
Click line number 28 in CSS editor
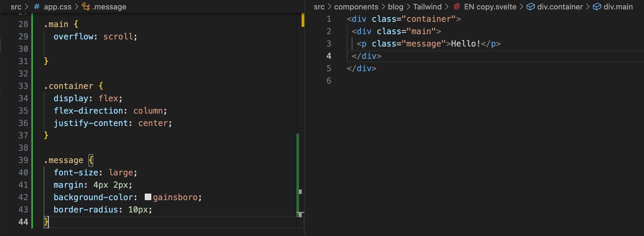[23, 24]
